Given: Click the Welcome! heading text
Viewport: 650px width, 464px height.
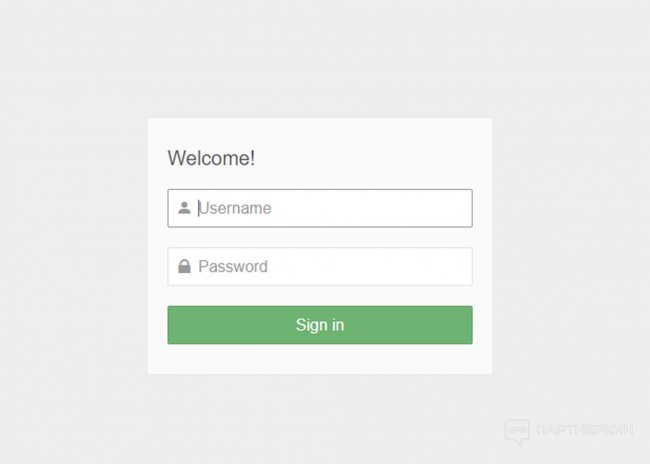Looking at the screenshot, I should click(211, 158).
